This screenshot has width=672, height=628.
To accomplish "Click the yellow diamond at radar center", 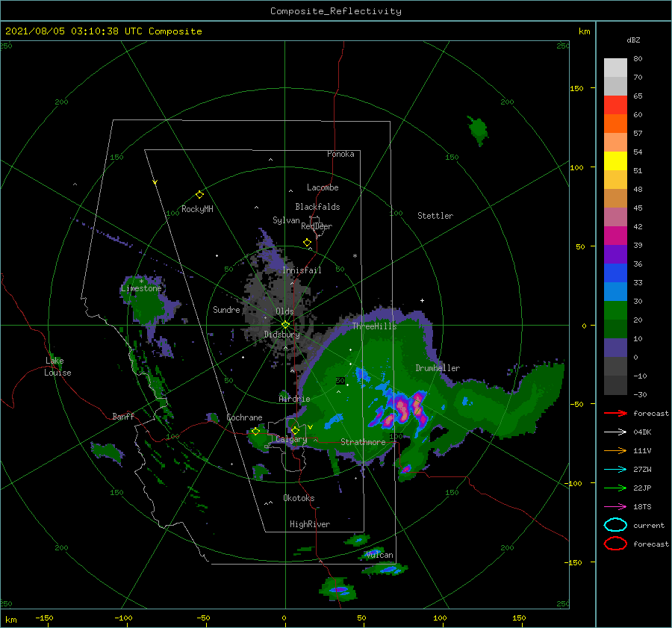I will [285, 325].
